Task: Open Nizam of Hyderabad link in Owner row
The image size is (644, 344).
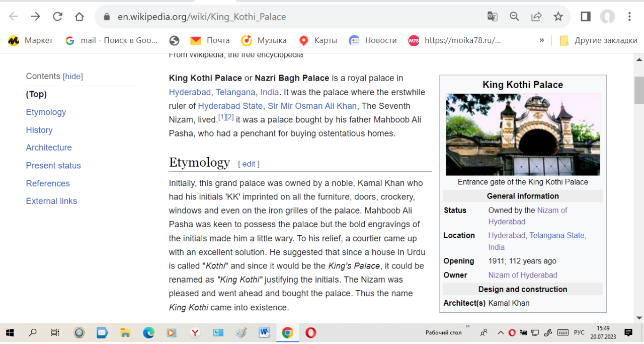Action: pos(523,275)
